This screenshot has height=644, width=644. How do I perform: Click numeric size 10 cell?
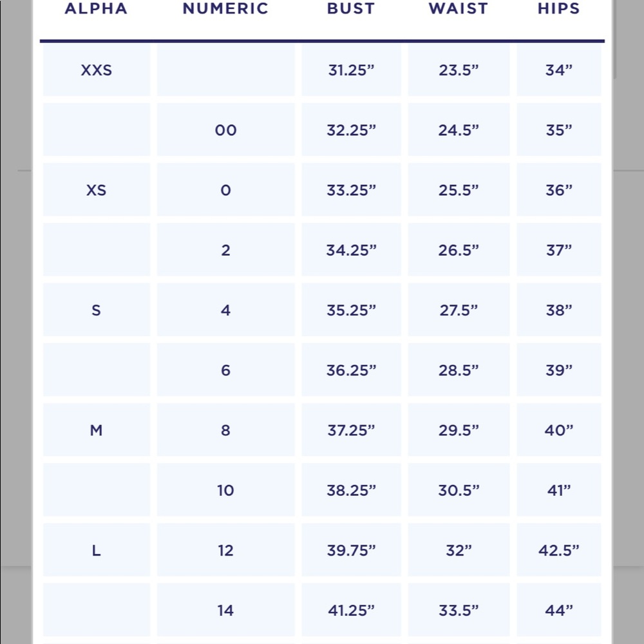coord(225,489)
